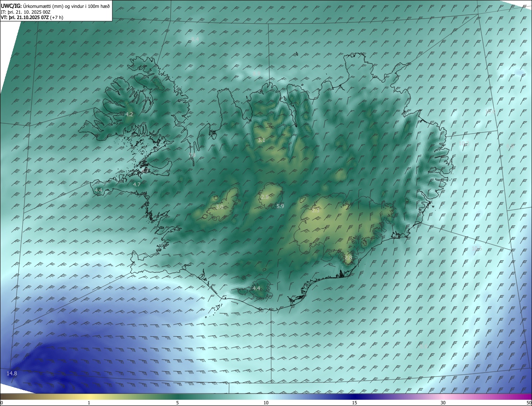This screenshot has height=406, width=532.
Task: Select the 15 tick label on the colour scale
Action: [x=355, y=403]
